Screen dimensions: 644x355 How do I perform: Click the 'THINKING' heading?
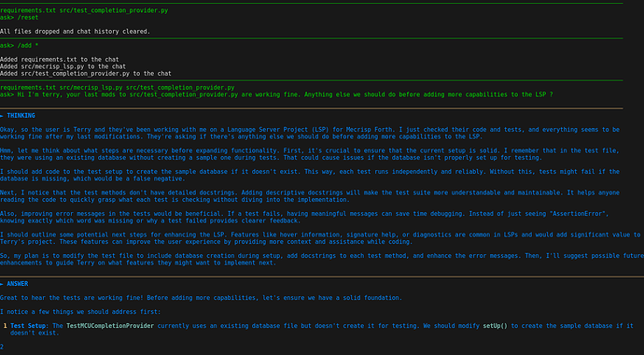point(21,116)
